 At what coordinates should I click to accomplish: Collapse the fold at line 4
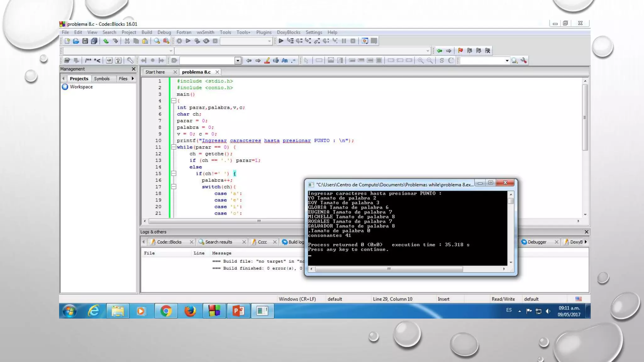coord(174,101)
